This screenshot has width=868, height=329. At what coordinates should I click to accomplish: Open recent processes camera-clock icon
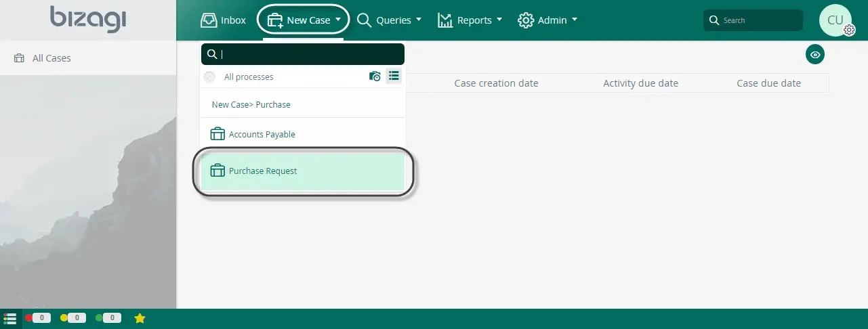coord(375,76)
